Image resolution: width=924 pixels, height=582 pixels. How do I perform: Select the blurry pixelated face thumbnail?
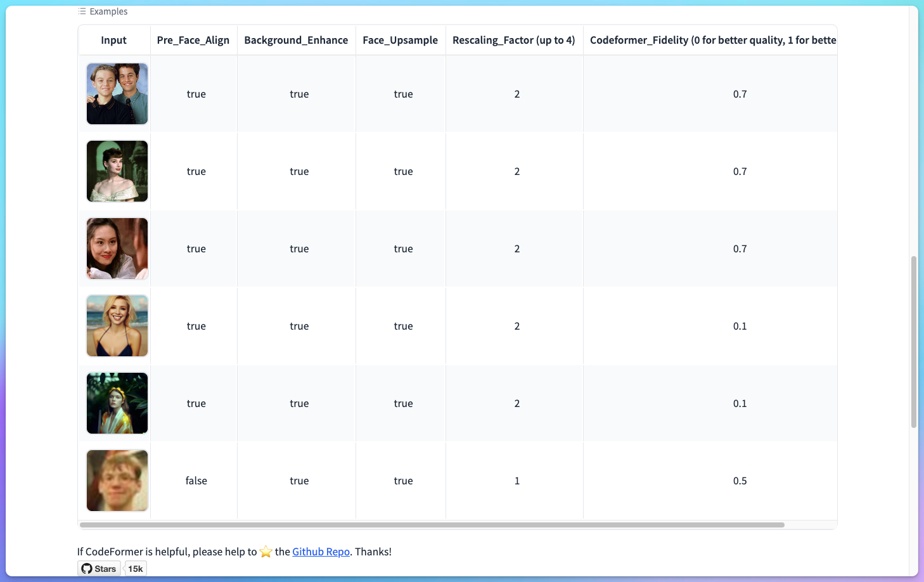point(117,481)
